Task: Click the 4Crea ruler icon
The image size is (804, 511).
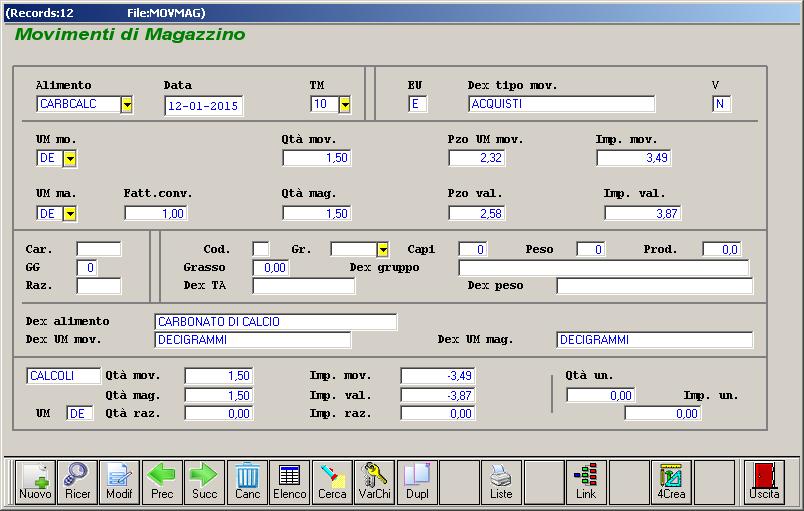Action: click(x=671, y=482)
